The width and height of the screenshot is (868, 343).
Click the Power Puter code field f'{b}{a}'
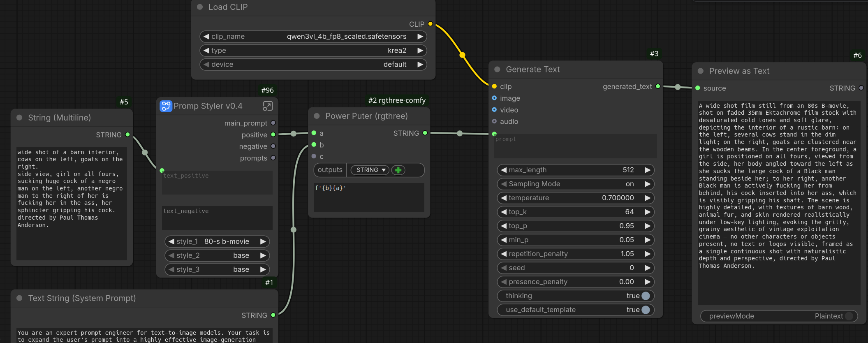pyautogui.click(x=369, y=197)
